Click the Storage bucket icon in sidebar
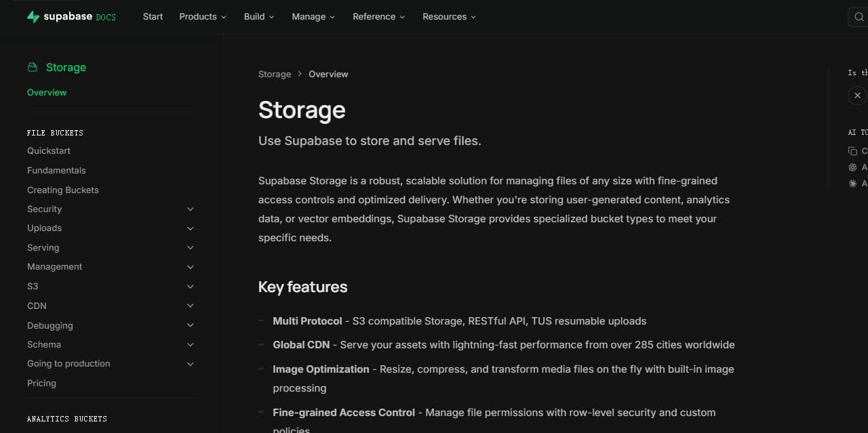The height and width of the screenshot is (433, 868). [33, 67]
